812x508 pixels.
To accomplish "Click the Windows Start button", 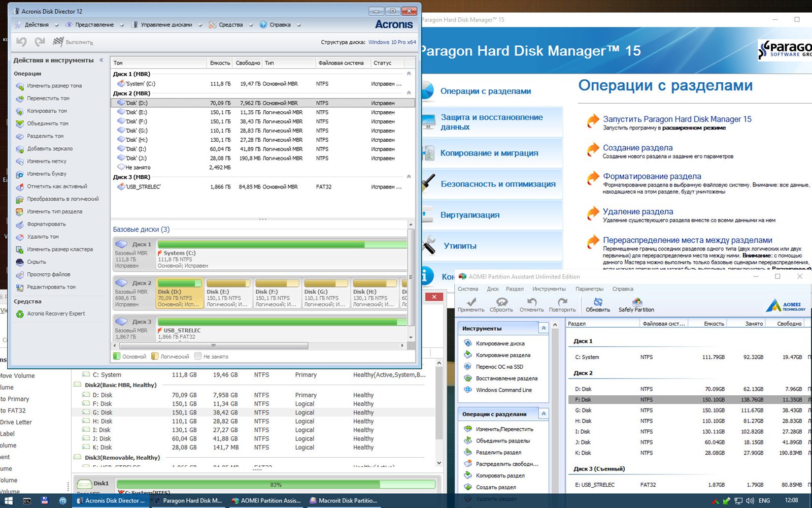I will [x=9, y=500].
